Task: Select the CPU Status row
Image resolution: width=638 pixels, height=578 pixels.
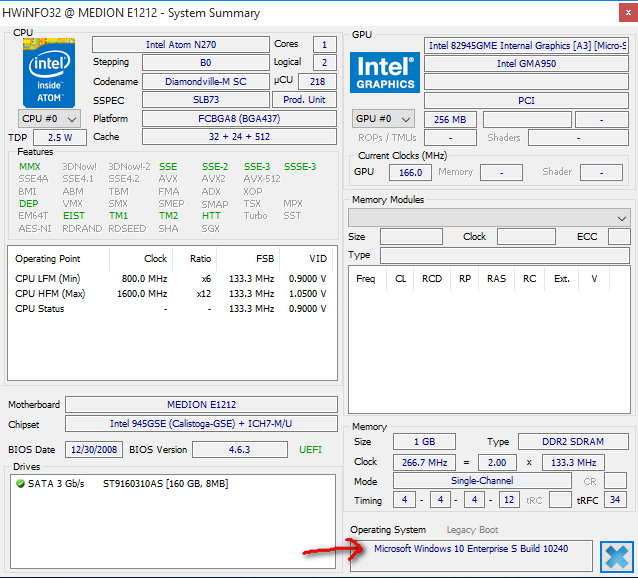Action: 171,309
